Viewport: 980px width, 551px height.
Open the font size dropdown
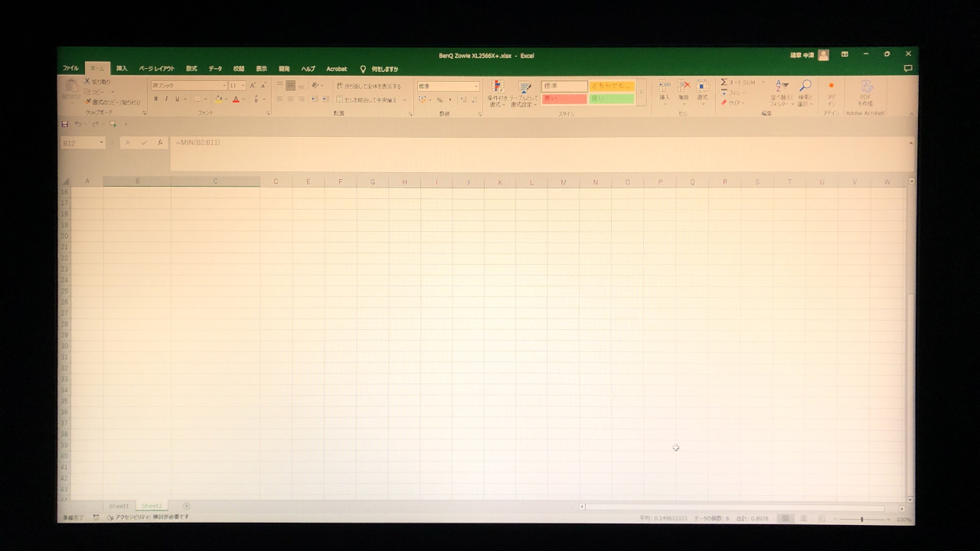[x=243, y=86]
